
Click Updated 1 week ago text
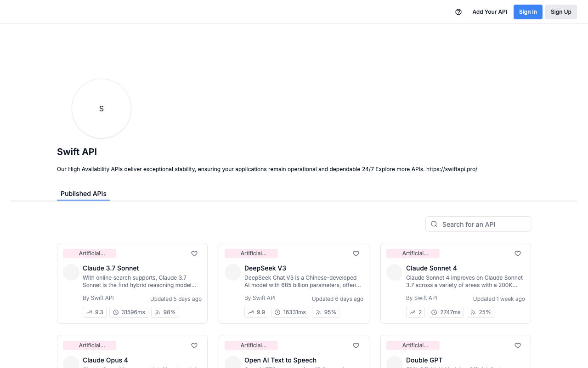tap(499, 299)
